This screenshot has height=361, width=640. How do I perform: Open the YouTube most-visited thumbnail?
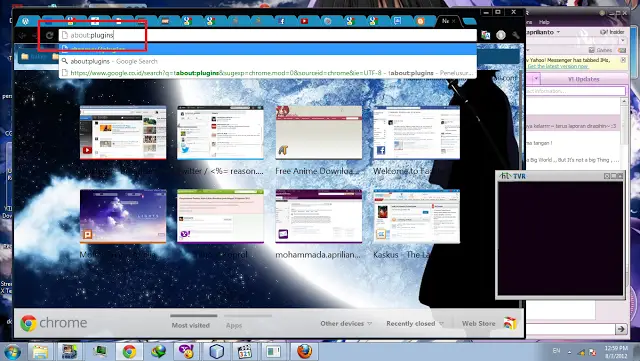(x=123, y=132)
